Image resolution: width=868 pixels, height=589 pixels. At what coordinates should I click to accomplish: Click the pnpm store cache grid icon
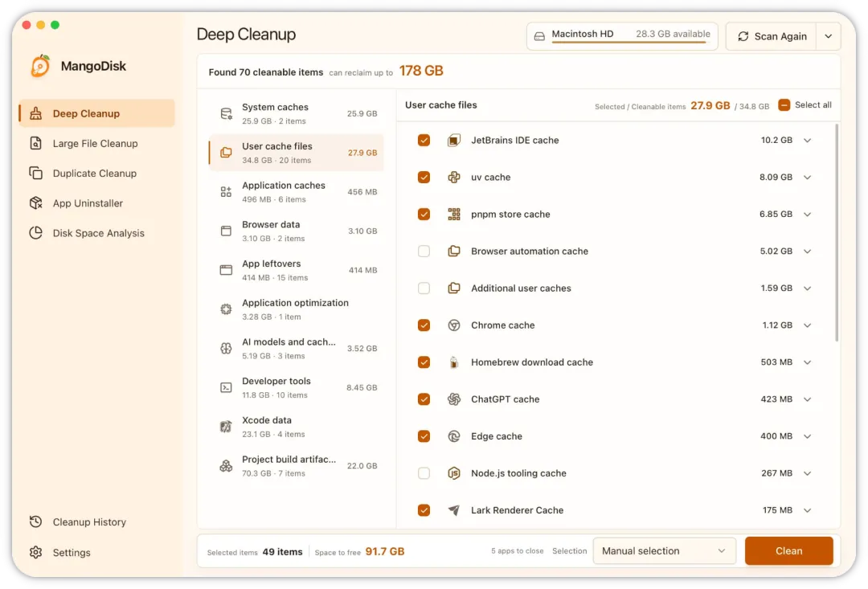454,215
